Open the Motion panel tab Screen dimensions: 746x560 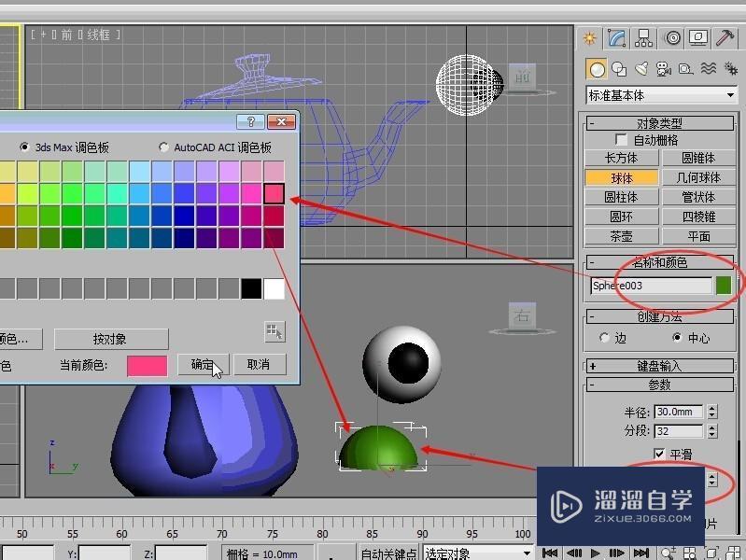point(672,38)
